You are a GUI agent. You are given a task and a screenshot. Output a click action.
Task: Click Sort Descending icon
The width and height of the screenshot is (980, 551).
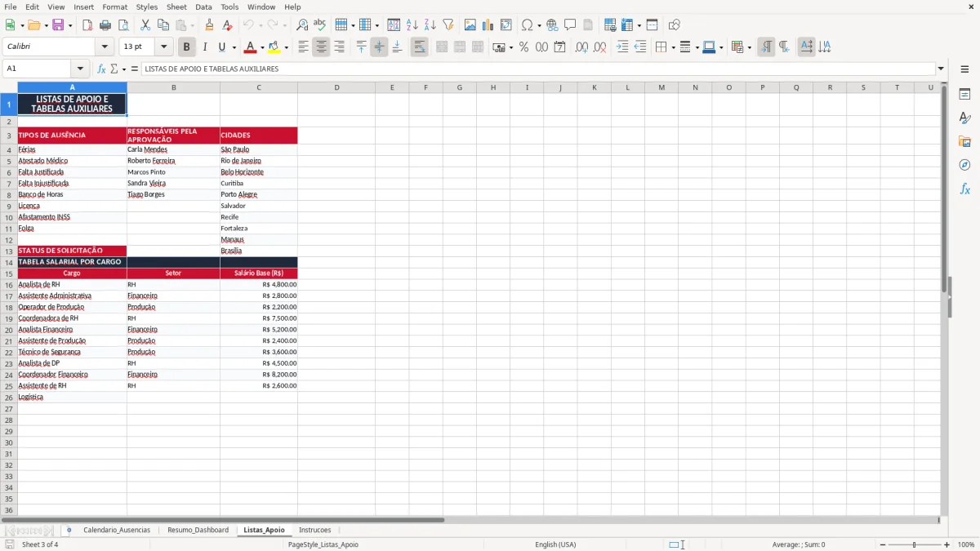click(430, 25)
